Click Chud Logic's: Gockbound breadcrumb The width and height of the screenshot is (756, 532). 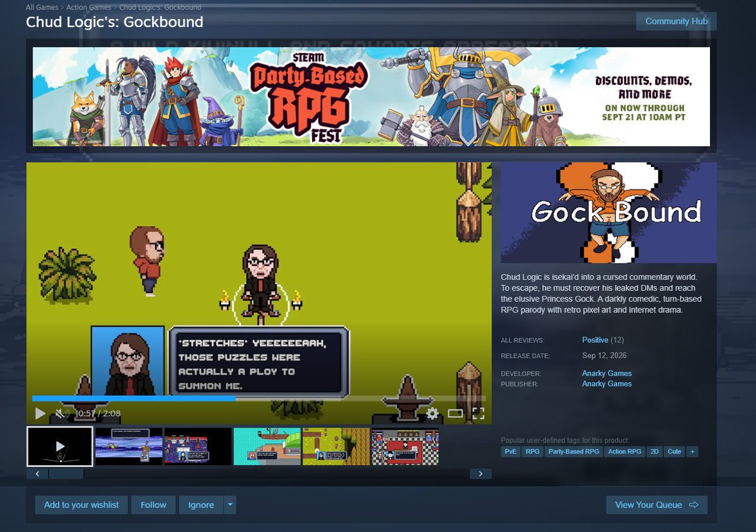coord(160,7)
